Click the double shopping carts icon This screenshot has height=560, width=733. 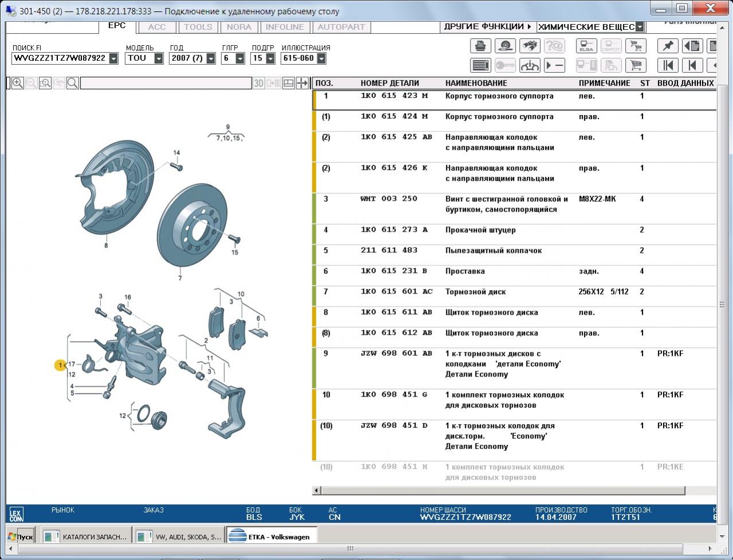tap(635, 46)
